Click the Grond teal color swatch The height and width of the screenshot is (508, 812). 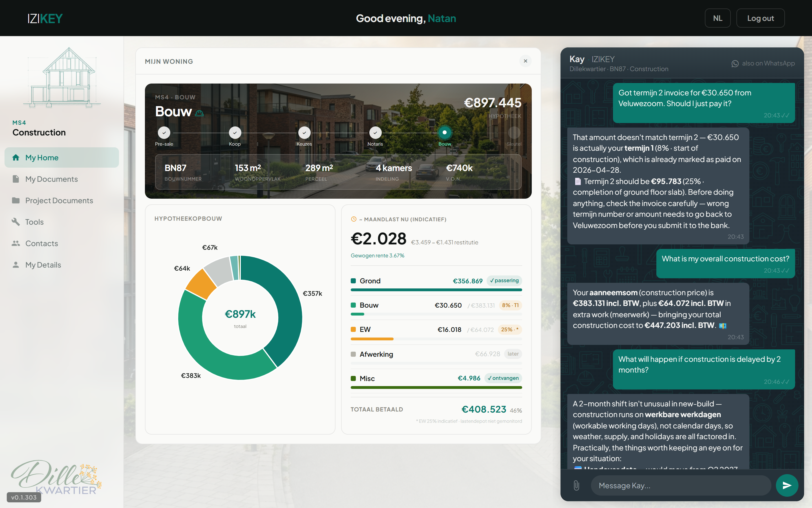tap(353, 281)
